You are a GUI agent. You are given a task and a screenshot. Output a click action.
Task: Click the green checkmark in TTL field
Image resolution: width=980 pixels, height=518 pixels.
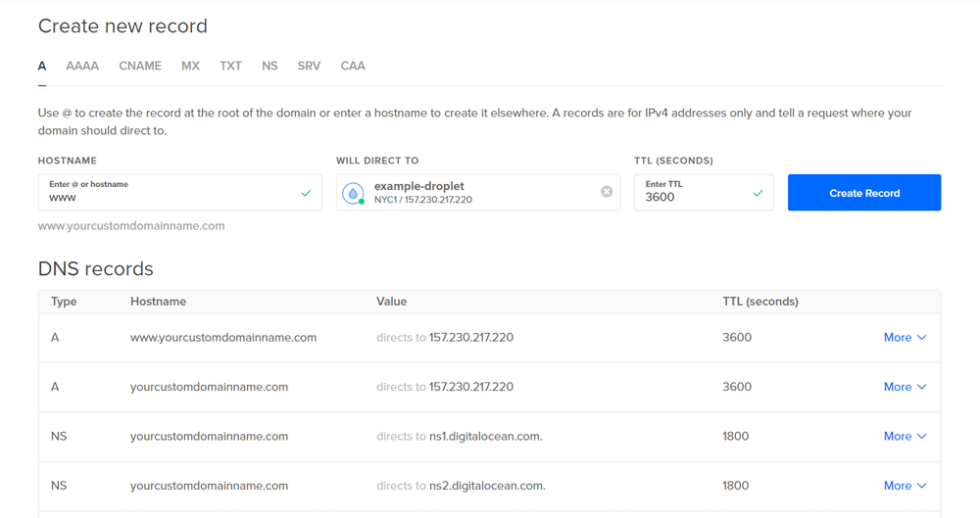click(x=758, y=193)
